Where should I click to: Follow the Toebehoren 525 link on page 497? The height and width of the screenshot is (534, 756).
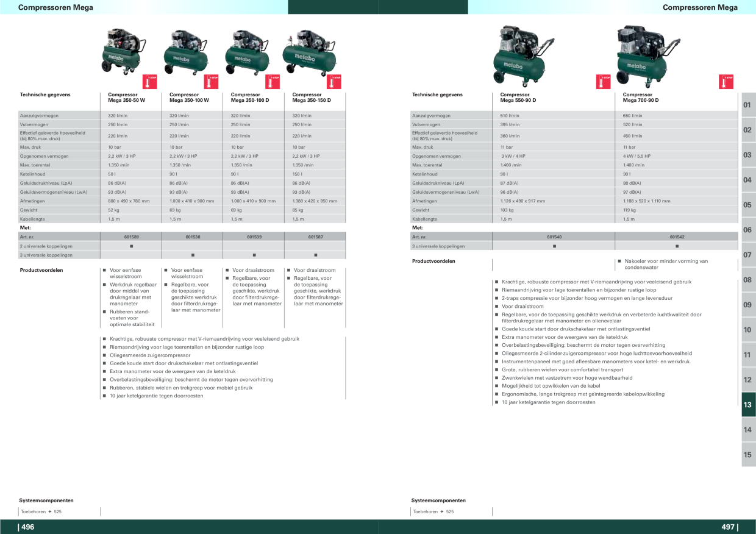[433, 511]
